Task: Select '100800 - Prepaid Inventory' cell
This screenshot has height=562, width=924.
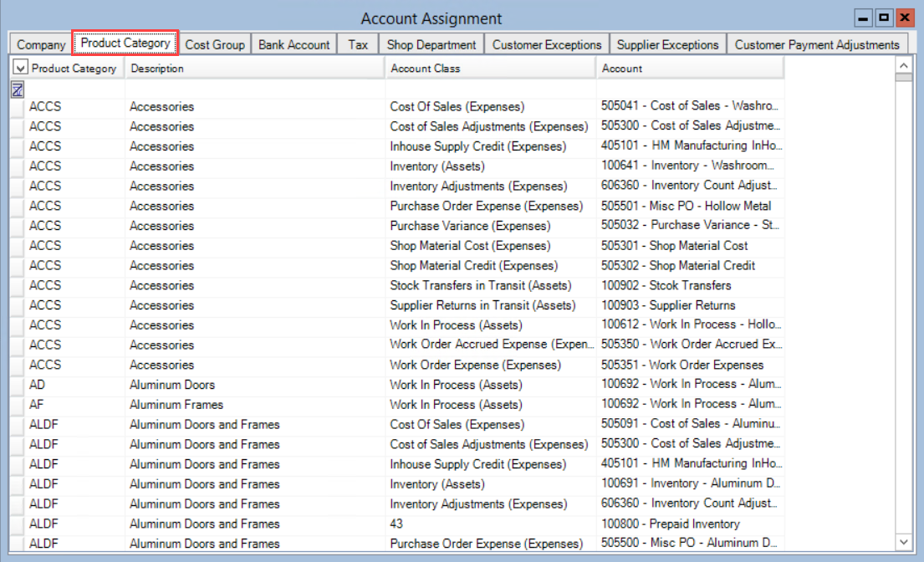Action: [x=690, y=524]
